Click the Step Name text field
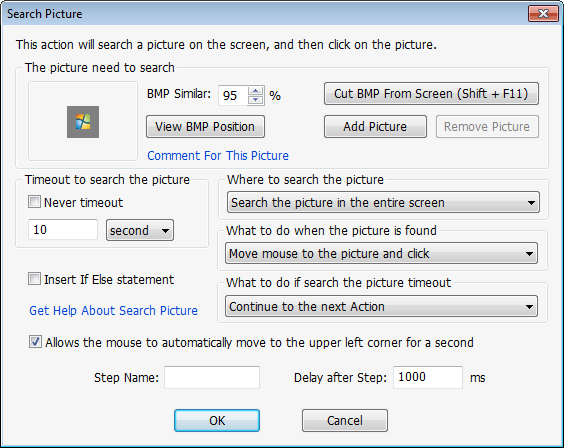Image resolution: width=564 pixels, height=448 pixels. 212,377
